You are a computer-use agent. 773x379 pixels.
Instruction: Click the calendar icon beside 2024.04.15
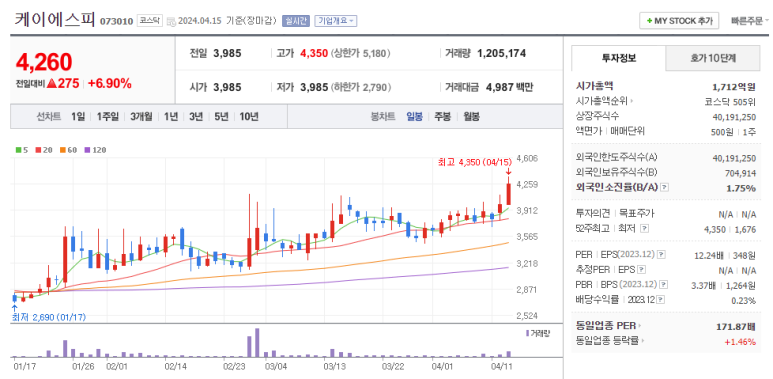click(x=171, y=21)
